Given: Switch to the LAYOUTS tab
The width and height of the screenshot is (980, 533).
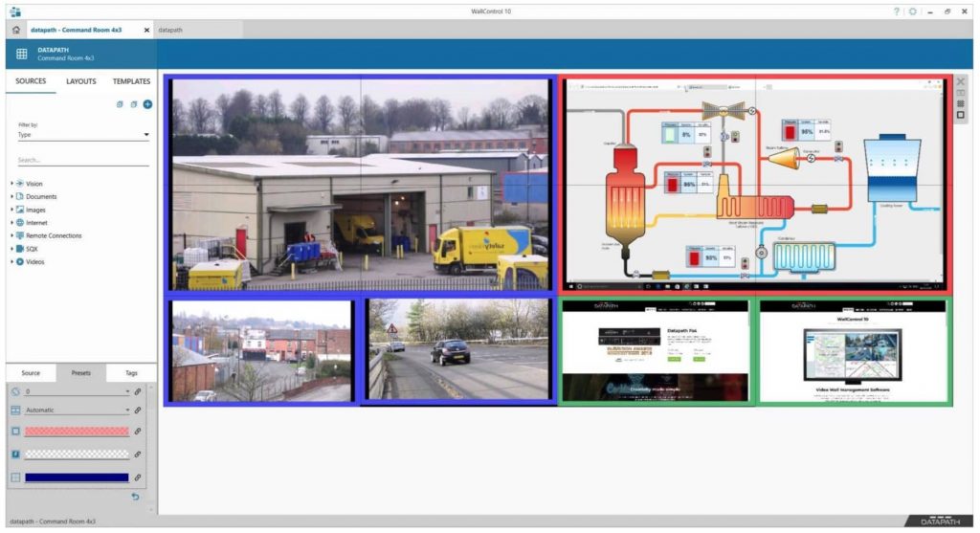Looking at the screenshot, I should (x=81, y=81).
